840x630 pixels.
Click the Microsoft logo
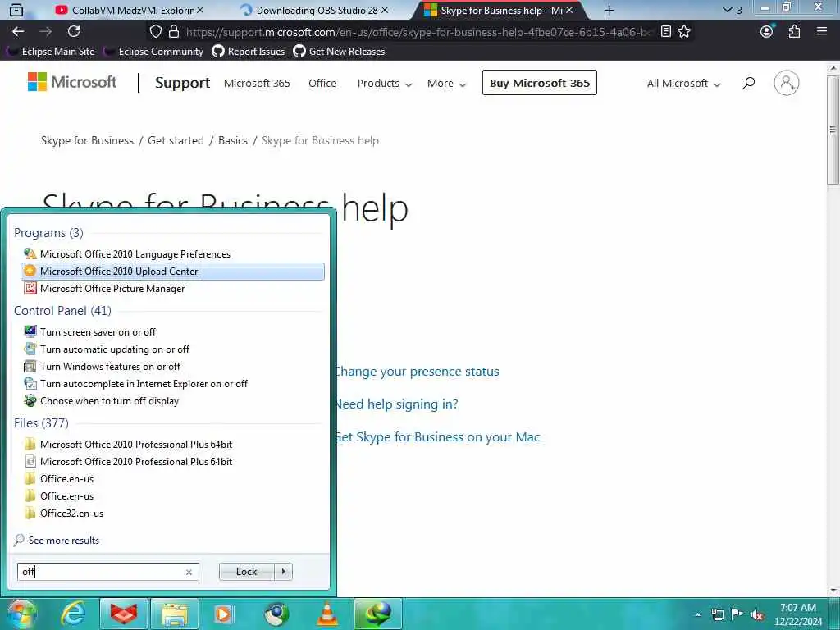pos(72,82)
